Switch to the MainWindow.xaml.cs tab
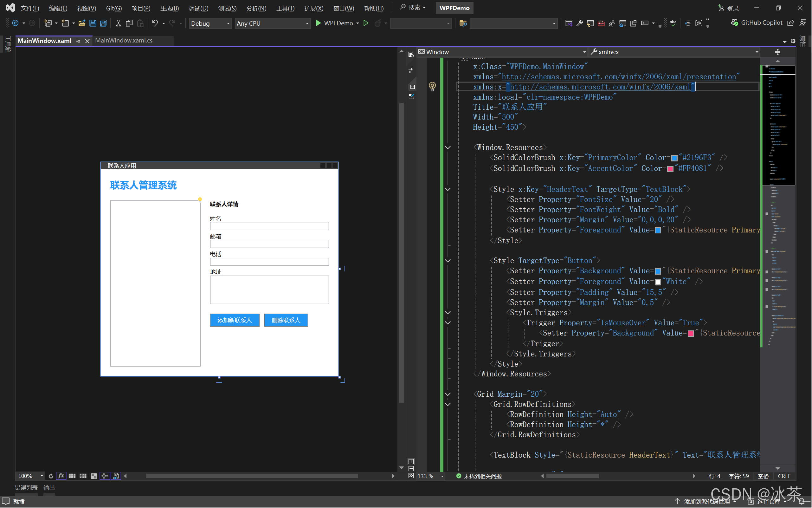The height and width of the screenshot is (508, 812). [x=124, y=41]
